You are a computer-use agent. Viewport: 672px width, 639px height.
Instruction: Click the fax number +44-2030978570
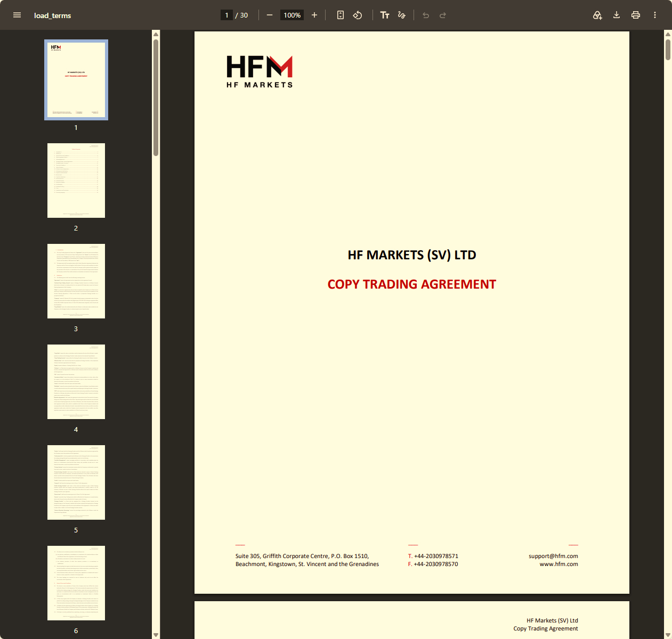(x=436, y=564)
